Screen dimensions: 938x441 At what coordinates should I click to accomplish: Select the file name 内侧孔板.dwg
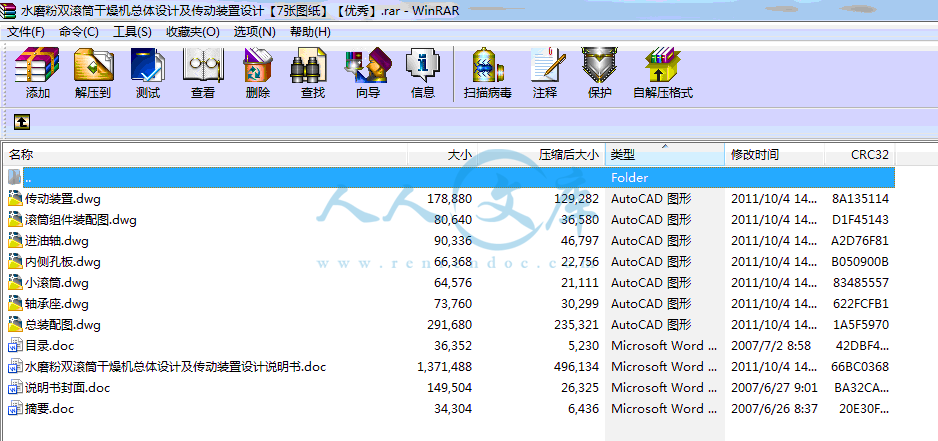63,262
